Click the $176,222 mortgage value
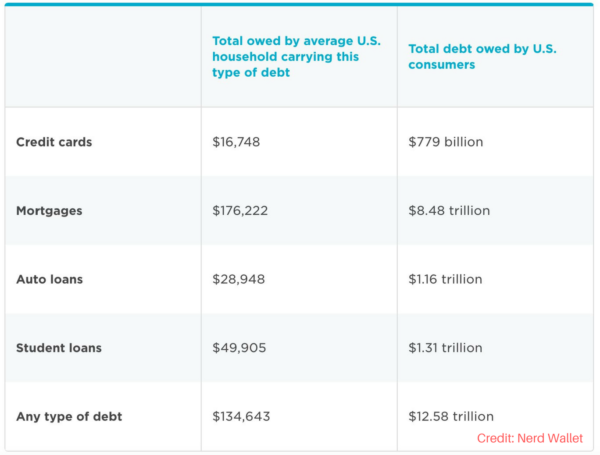This screenshot has width=600, height=455. click(x=240, y=211)
